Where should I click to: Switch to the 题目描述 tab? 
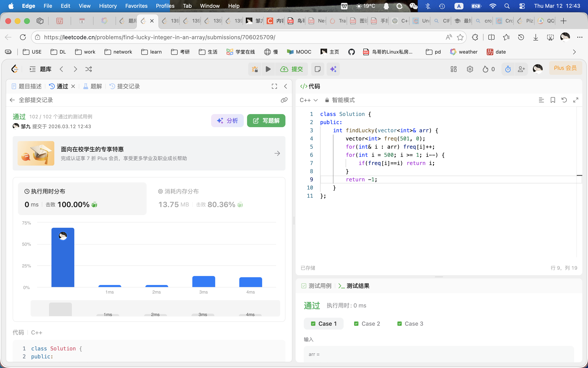(27, 86)
